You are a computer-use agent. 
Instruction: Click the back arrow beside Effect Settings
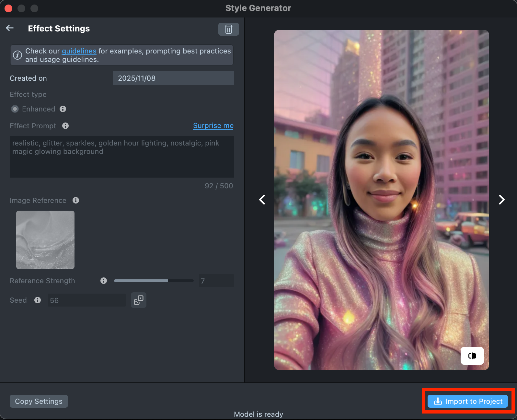[10, 28]
